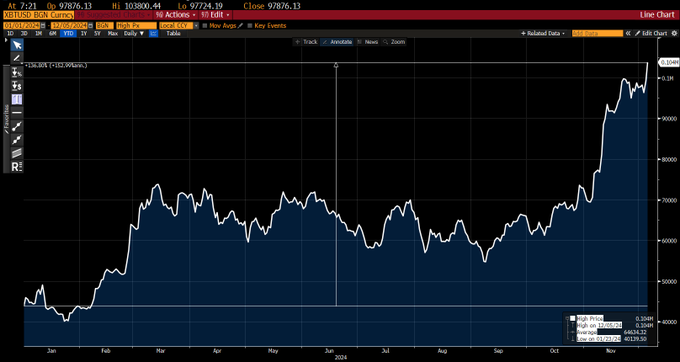Toggle the High Price legend checkbox
The height and width of the screenshot is (362, 680).
coord(572,318)
